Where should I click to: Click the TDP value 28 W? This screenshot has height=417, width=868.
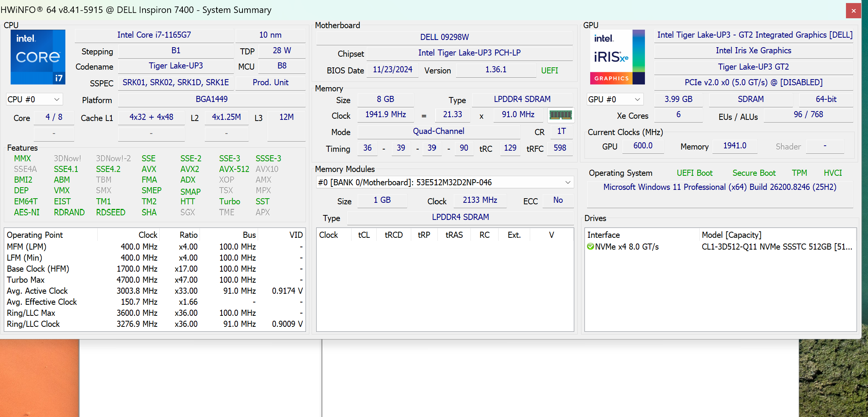pyautogui.click(x=282, y=51)
